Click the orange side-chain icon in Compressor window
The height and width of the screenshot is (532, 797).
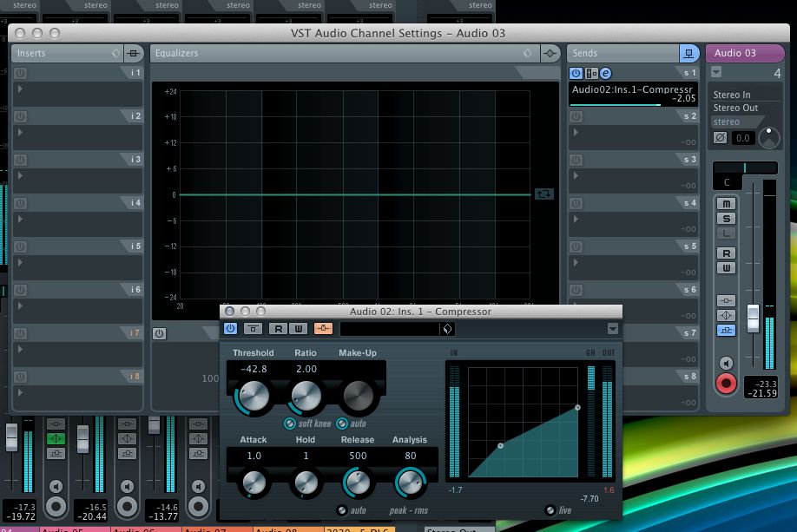tap(323, 329)
